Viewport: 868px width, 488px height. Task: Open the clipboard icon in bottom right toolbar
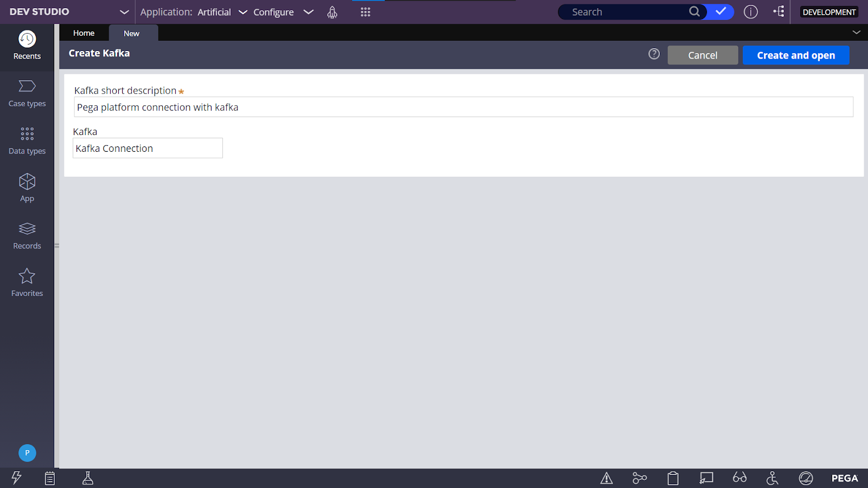point(673,478)
